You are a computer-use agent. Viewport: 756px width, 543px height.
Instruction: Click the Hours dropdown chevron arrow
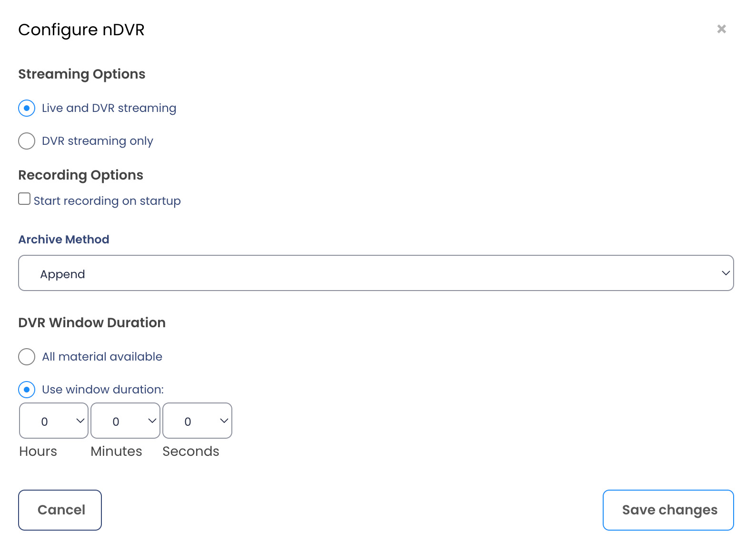point(80,421)
